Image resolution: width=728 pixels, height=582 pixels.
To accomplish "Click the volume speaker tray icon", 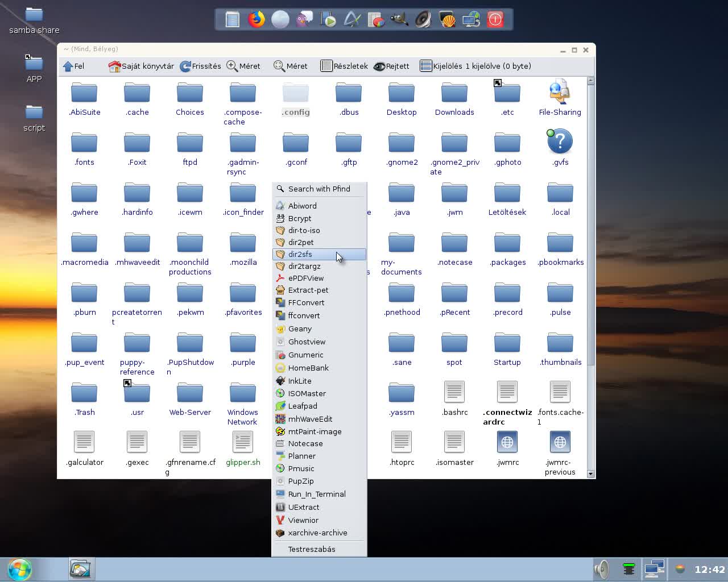I will pyautogui.click(x=601, y=569).
